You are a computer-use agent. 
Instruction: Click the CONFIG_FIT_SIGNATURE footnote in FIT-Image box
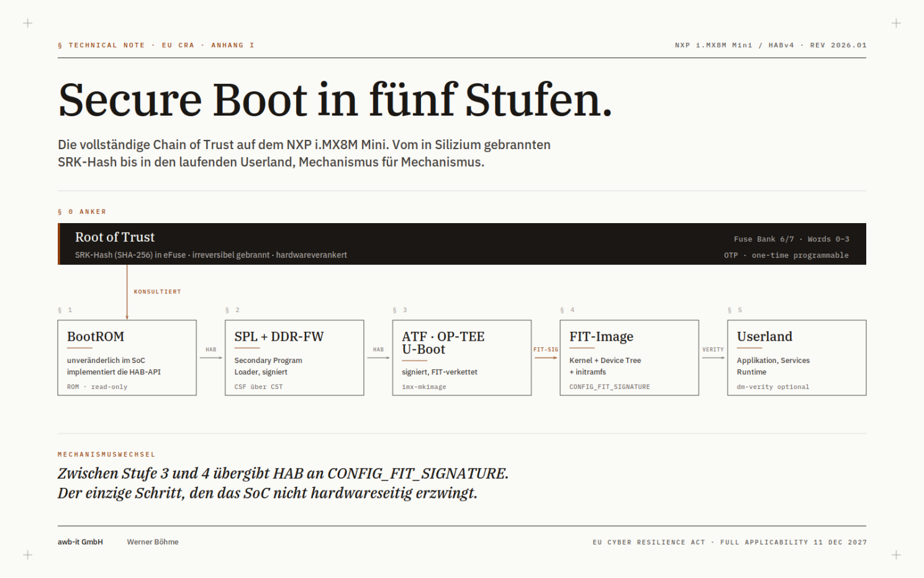pyautogui.click(x=610, y=387)
